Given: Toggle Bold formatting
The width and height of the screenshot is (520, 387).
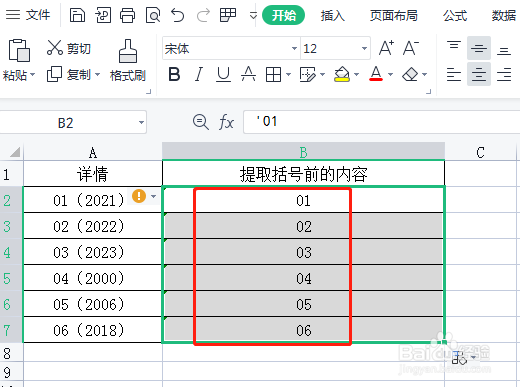Looking at the screenshot, I should click(174, 74).
